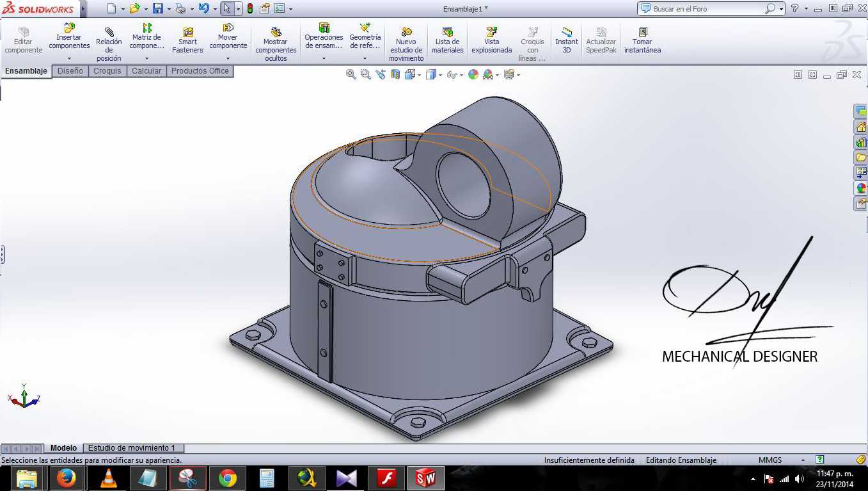Click the MMGS units status entry
The image size is (868, 491).
[770, 460]
